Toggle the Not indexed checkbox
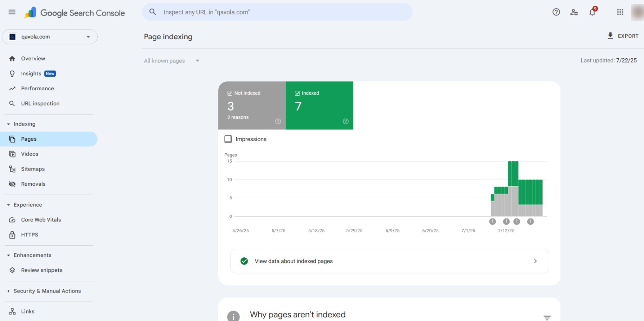Viewport: 644px width, 321px height. pyautogui.click(x=230, y=93)
